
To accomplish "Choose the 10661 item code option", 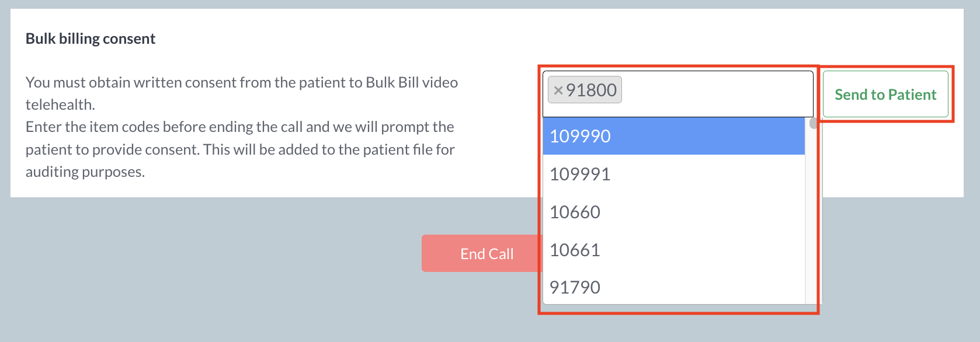I will pyautogui.click(x=673, y=250).
